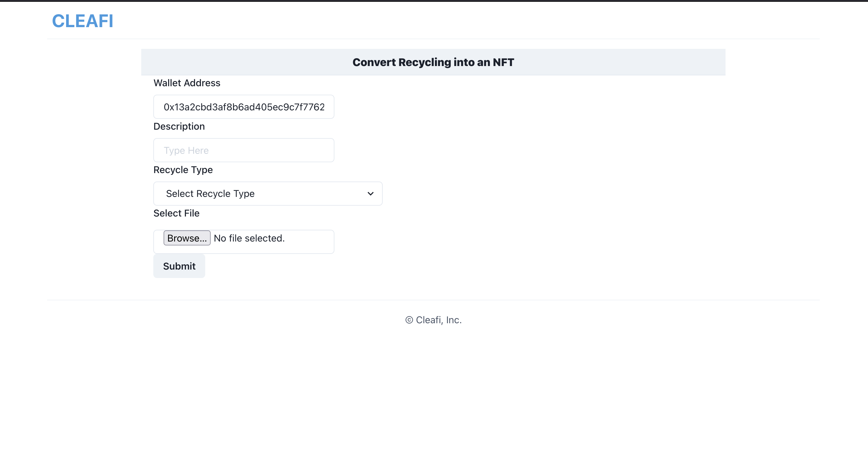The width and height of the screenshot is (868, 474).
Task: Click the Wallet Address input field
Action: pyautogui.click(x=244, y=107)
